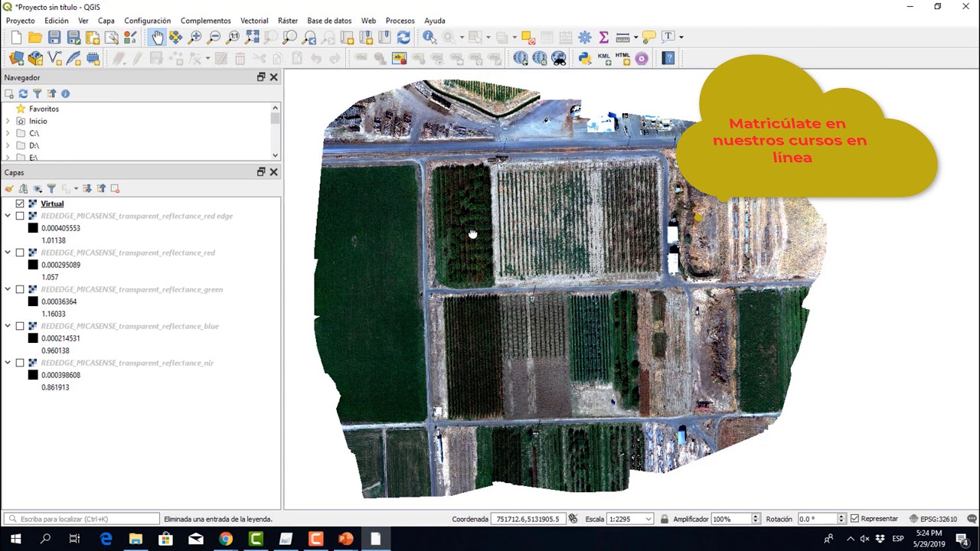Expand the C:\ drive in Navegador
This screenshot has width=980, height=551.
[8, 133]
